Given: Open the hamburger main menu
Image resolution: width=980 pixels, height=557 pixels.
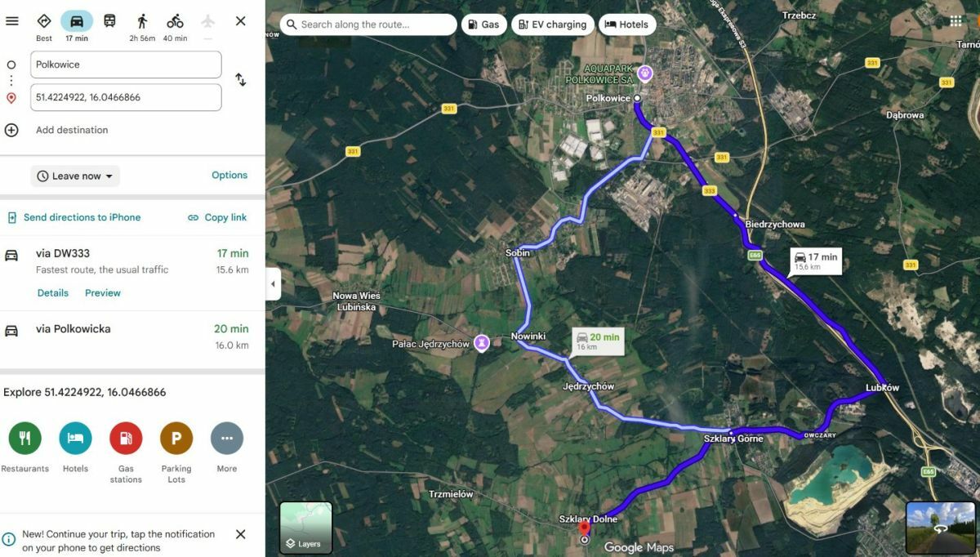Looking at the screenshot, I should [x=12, y=20].
